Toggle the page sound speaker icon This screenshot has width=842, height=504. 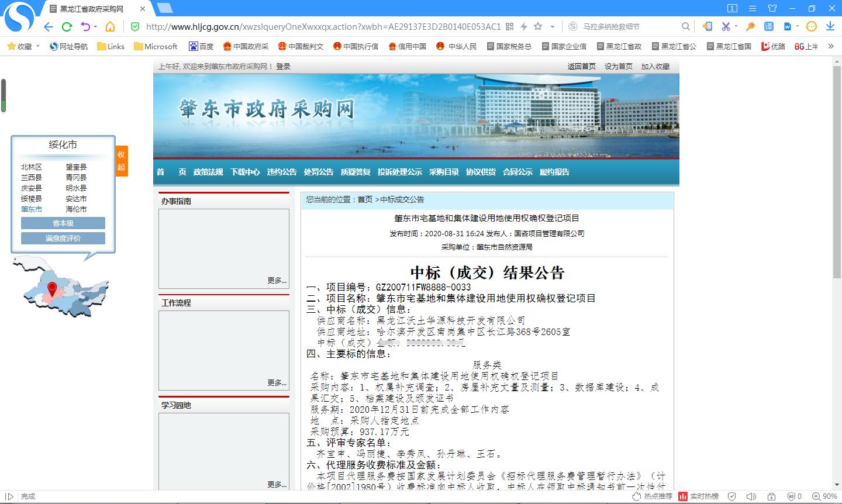[751, 496]
